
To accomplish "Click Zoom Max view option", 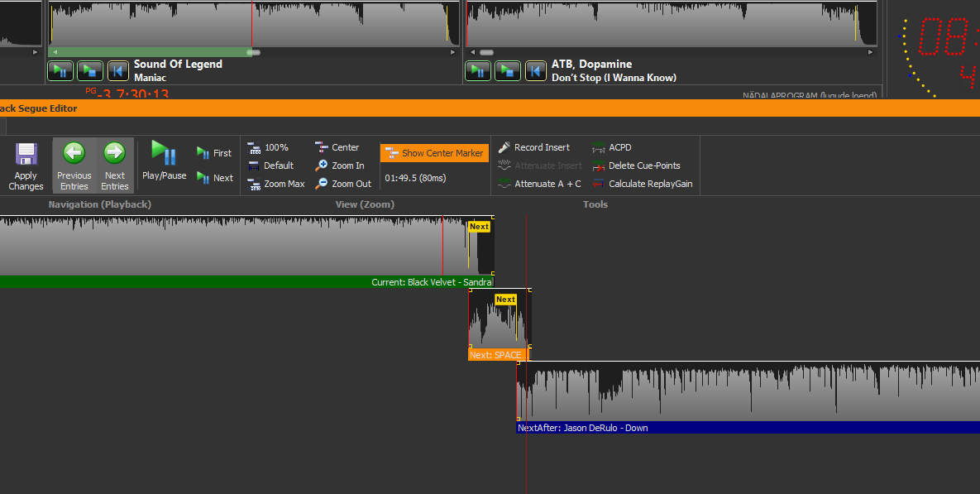I will [276, 184].
